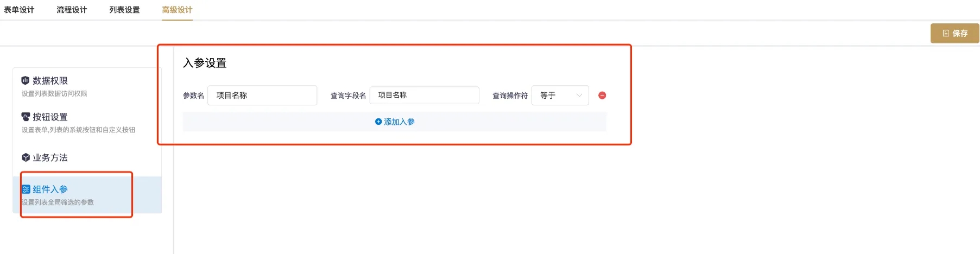Choose 业务方法 from the sidebar
Viewport: 980px width, 254px height.
tap(50, 158)
